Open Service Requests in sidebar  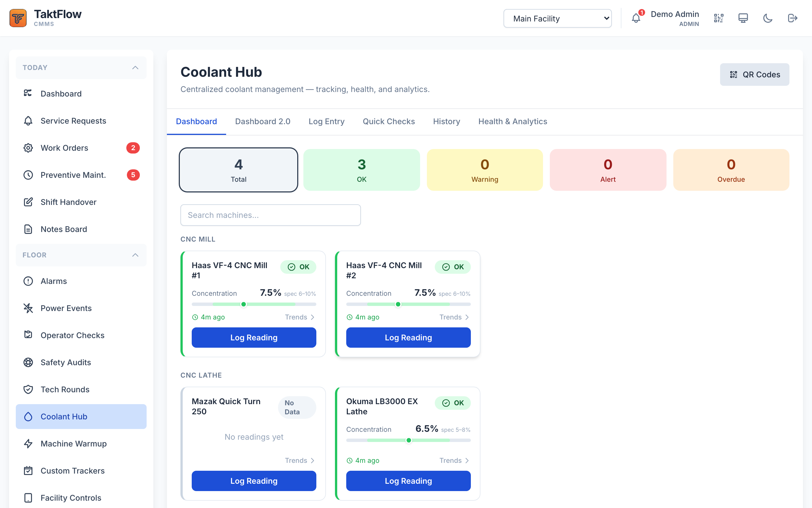(81, 121)
